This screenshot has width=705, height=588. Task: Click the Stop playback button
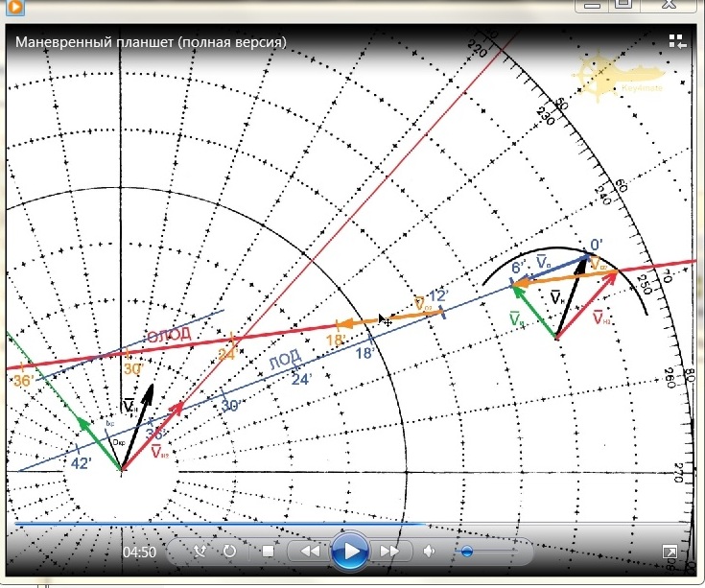coord(269,552)
